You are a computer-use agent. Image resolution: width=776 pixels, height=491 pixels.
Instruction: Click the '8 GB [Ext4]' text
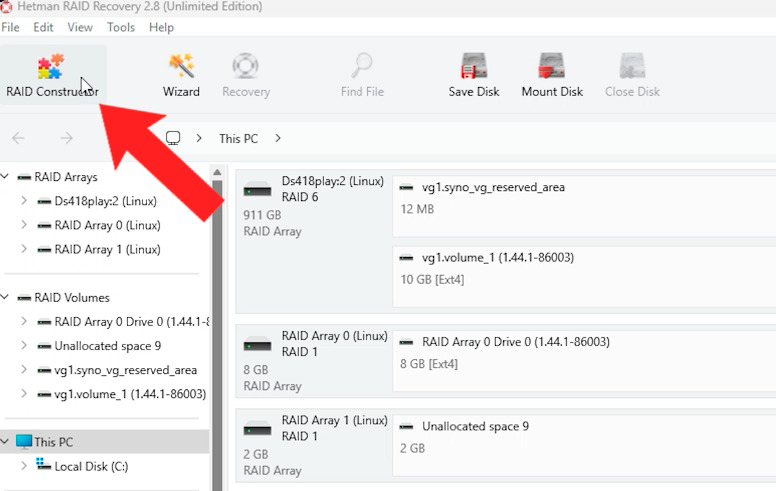click(x=429, y=364)
